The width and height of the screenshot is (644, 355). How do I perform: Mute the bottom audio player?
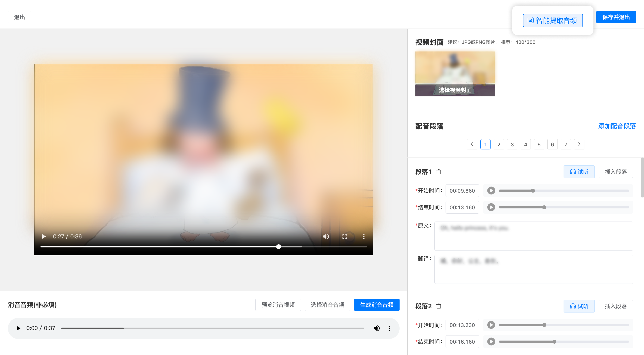376,328
